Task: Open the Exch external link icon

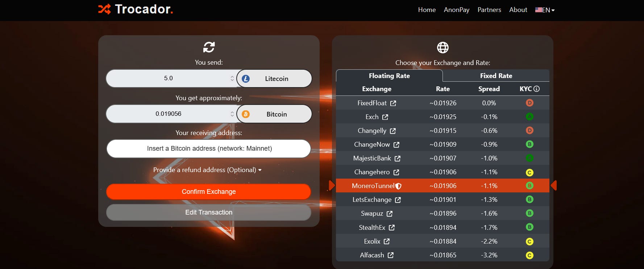Action: pyautogui.click(x=385, y=117)
